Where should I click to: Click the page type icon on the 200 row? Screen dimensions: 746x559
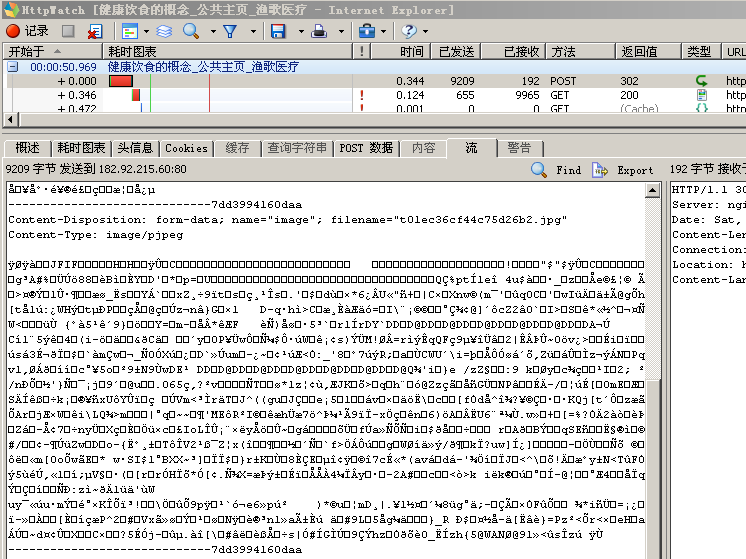[x=702, y=95]
